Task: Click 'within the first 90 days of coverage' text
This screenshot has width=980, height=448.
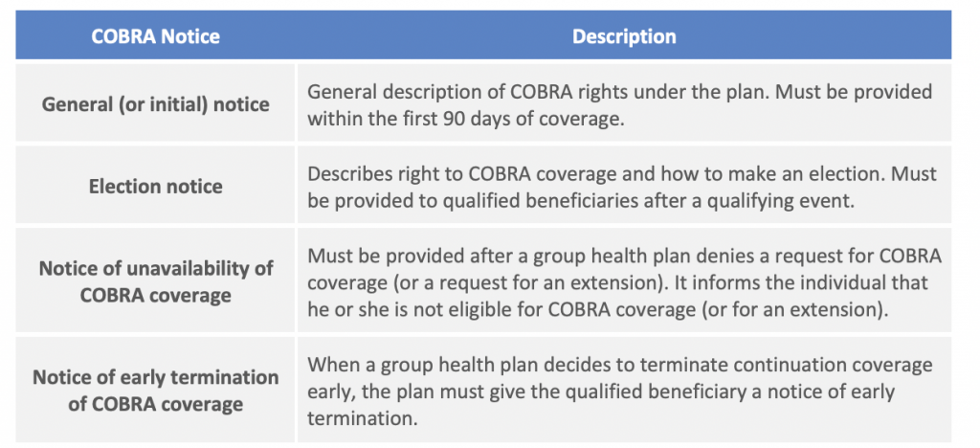Action: (466, 118)
